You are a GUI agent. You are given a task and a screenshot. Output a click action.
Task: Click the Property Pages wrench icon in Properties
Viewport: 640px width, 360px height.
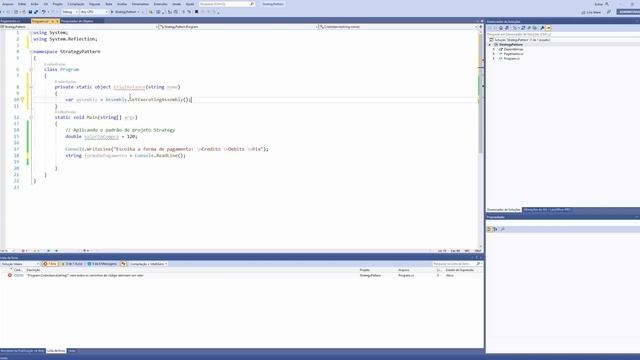tap(502, 229)
